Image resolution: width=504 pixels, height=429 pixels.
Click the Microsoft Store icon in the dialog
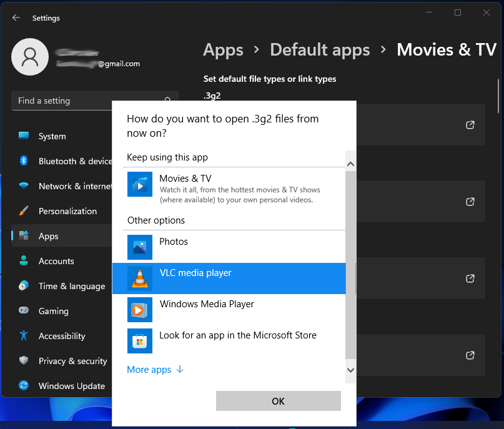139,341
